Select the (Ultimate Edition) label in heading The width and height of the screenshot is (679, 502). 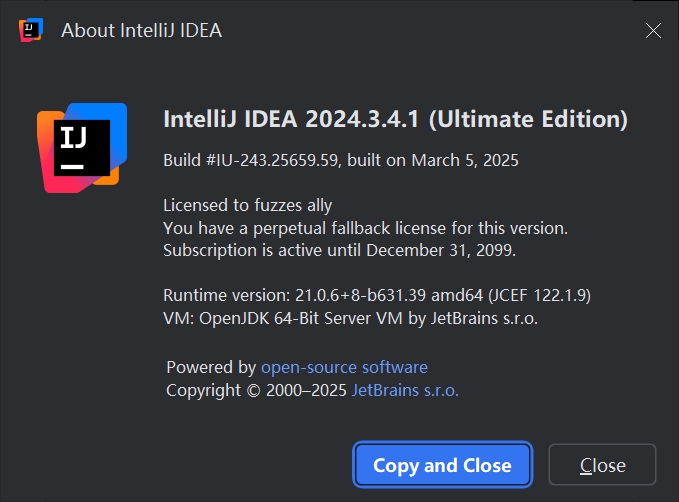pyautogui.click(x=528, y=120)
